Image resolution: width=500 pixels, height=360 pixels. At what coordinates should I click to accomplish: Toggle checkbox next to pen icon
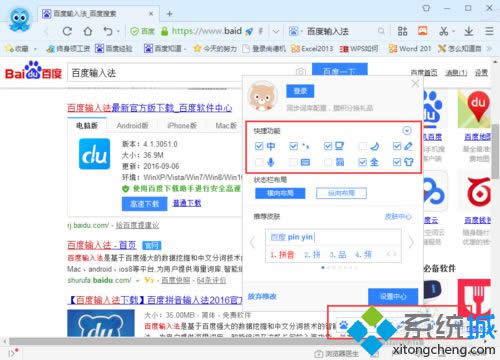(397, 146)
